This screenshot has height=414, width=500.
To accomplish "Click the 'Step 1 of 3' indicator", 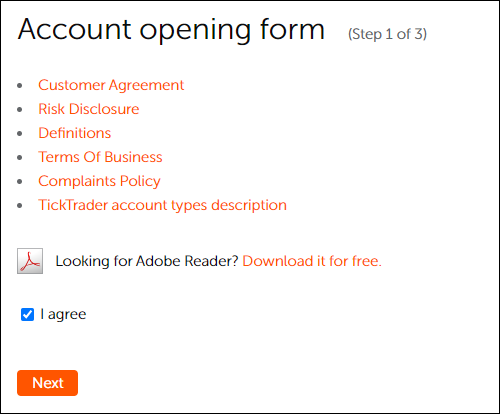I will pos(387,34).
